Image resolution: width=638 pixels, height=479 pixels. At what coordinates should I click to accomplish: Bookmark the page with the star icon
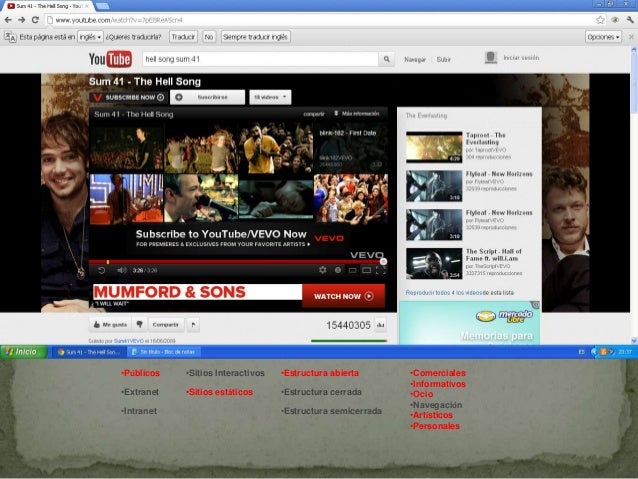pos(600,20)
